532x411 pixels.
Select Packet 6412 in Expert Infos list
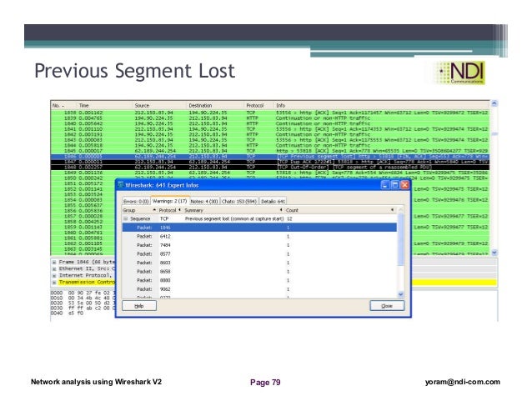pyautogui.click(x=259, y=237)
